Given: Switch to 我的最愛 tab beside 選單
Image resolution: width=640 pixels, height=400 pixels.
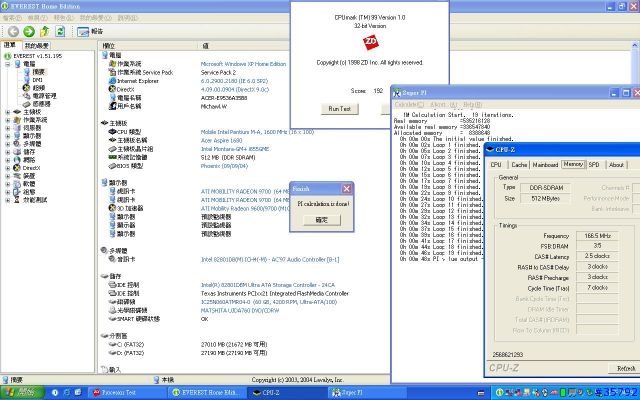Looking at the screenshot, I should pos(36,46).
